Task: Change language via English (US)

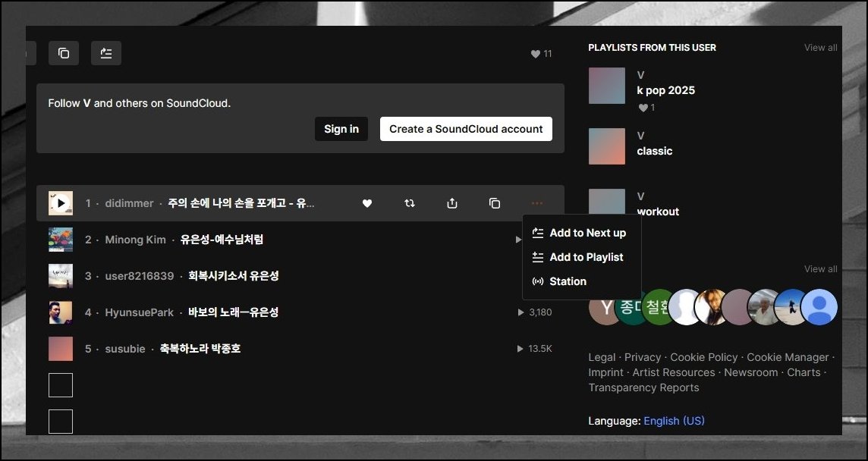Action: 675,421
